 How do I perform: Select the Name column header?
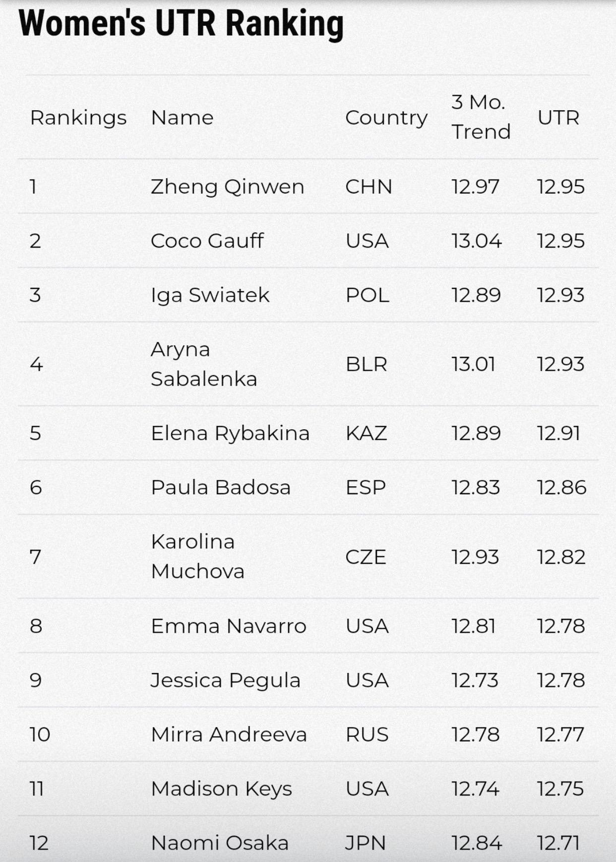coord(182,118)
